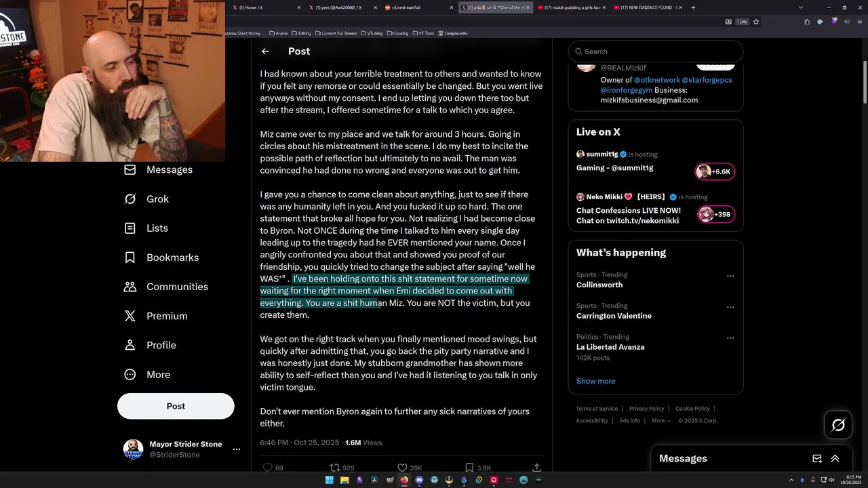Click the Mayor Strider Stone account avatar
Screen dimensions: 868x488
(133, 449)
